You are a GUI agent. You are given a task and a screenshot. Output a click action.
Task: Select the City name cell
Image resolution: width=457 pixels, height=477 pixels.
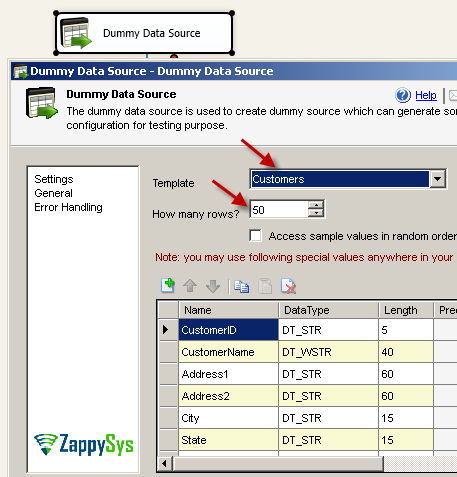pyautogui.click(x=228, y=418)
